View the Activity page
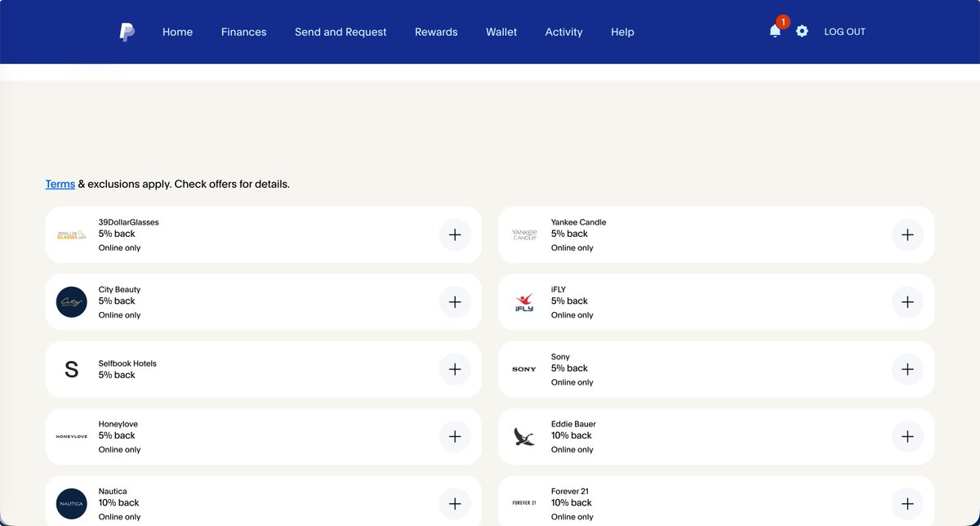Image resolution: width=980 pixels, height=526 pixels. pyautogui.click(x=563, y=32)
